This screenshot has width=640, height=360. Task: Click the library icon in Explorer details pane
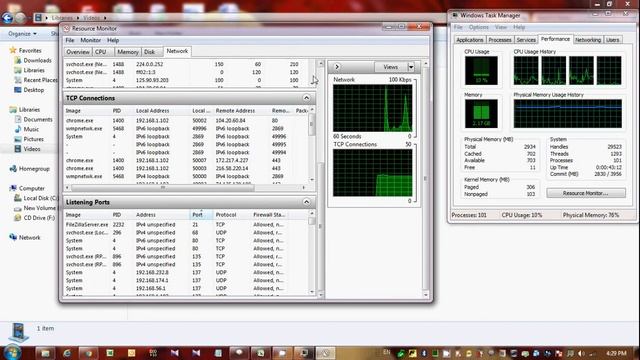[18, 332]
